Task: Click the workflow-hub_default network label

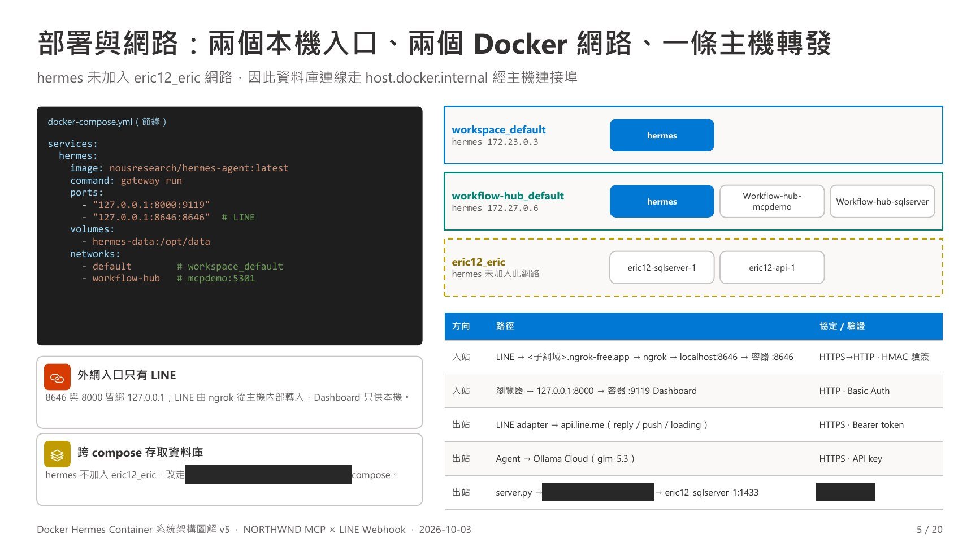Action: [x=508, y=196]
